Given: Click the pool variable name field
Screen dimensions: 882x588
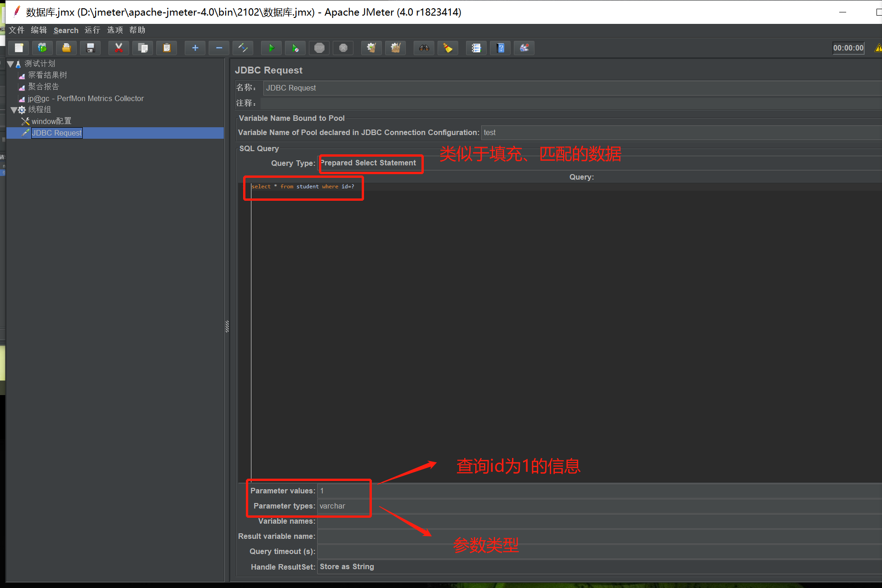Looking at the screenshot, I should point(681,132).
